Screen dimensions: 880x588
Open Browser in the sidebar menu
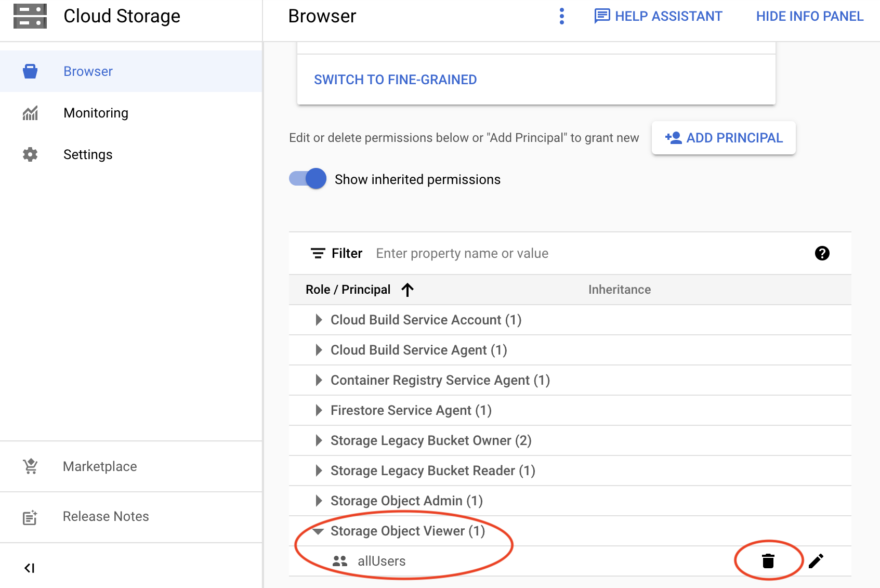131,71
